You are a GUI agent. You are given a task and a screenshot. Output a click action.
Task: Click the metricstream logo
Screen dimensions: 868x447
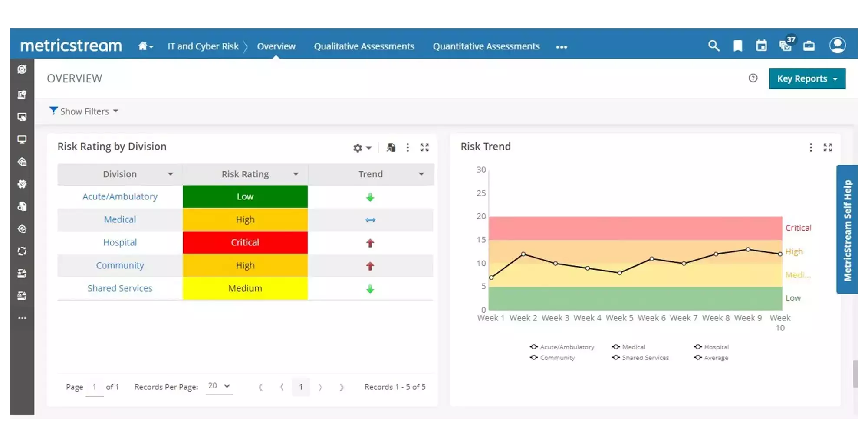click(71, 46)
